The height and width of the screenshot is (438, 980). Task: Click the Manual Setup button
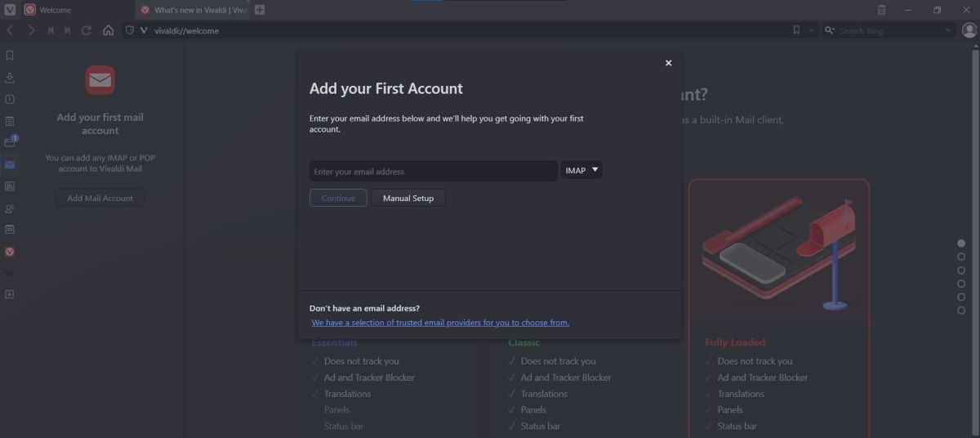point(408,198)
